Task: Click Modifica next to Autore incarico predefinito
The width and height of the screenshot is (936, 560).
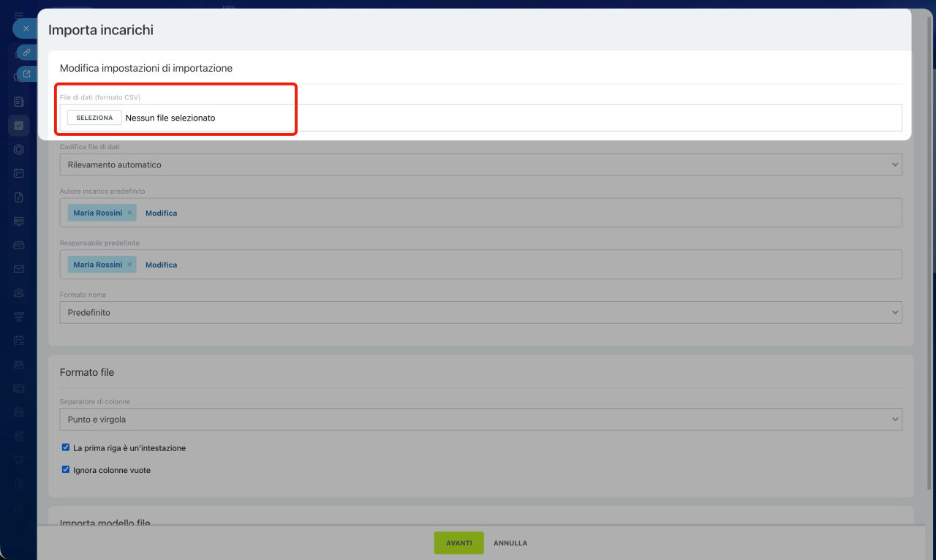Action: pyautogui.click(x=161, y=213)
